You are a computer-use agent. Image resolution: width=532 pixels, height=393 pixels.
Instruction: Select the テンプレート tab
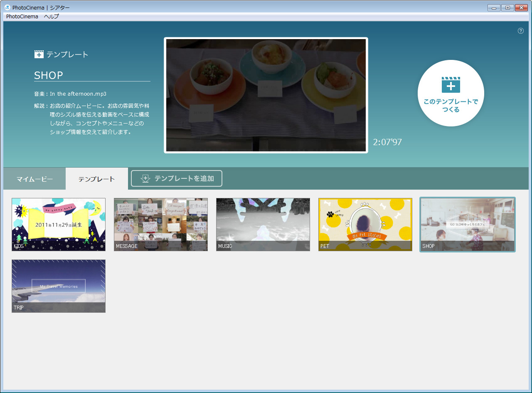(x=97, y=179)
